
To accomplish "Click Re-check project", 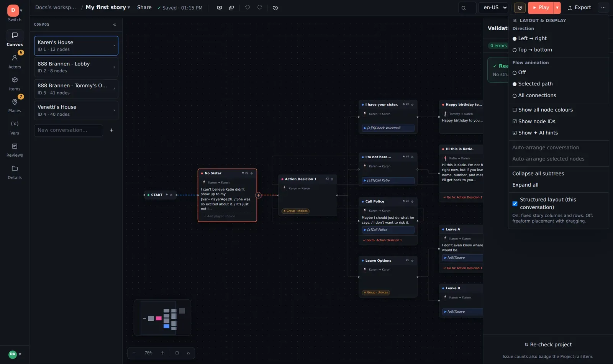I will coord(548,344).
